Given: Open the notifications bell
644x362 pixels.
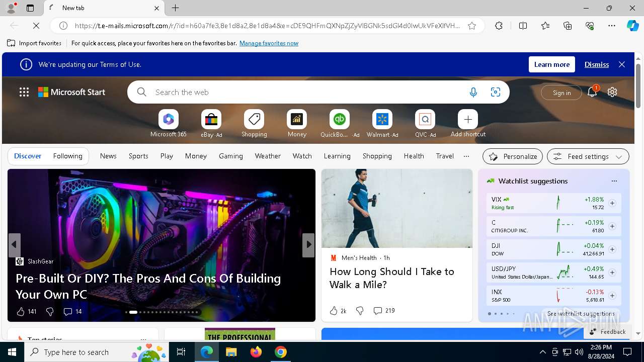Looking at the screenshot, I should (592, 92).
